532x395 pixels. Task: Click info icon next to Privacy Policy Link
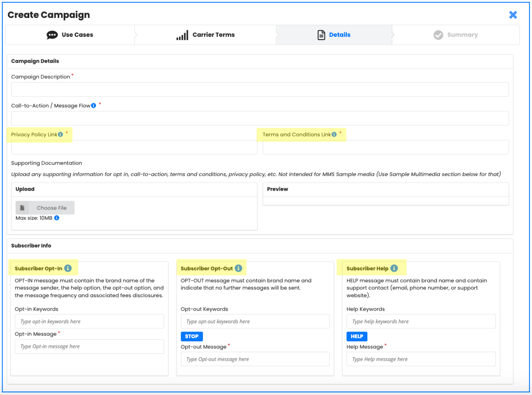[x=61, y=134]
